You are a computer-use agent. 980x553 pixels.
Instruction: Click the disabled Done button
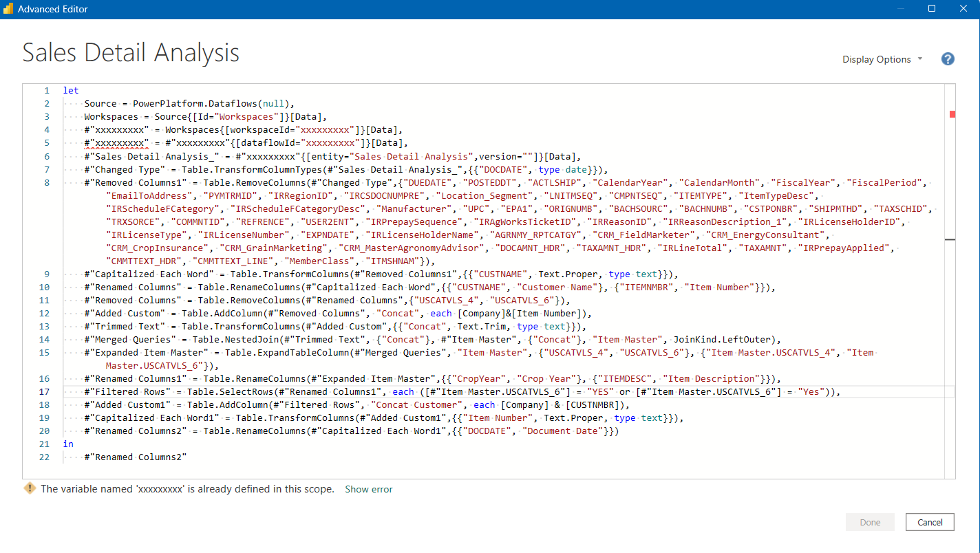[870, 522]
